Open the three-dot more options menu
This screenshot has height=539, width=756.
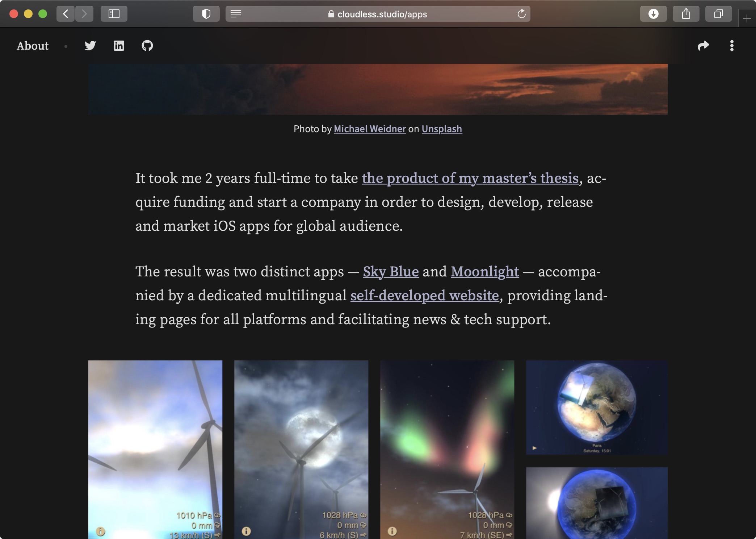(x=732, y=46)
